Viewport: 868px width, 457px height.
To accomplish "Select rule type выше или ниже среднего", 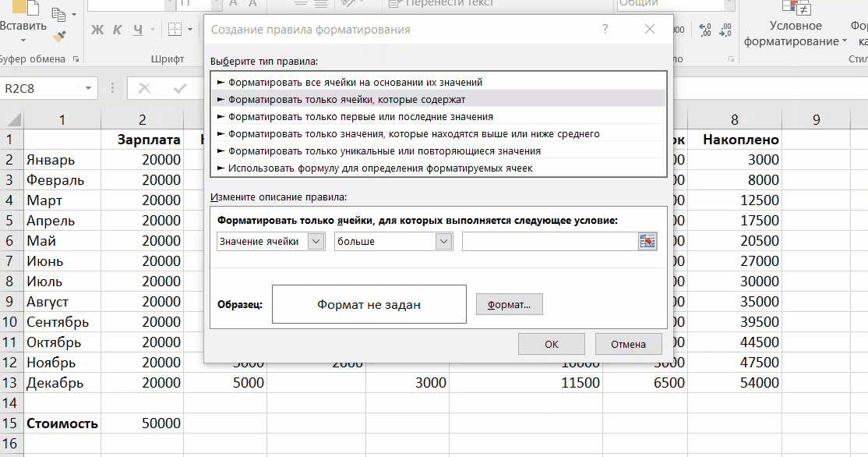I will point(439,133).
